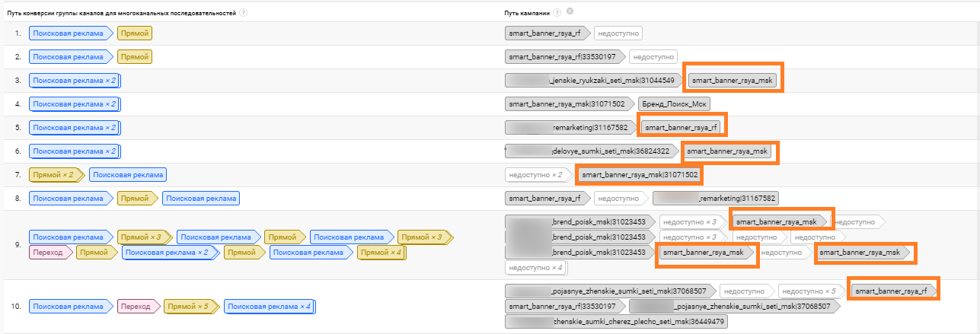Select the Переход tag in row 10
Screen dimensions: 980x334
click(x=138, y=307)
